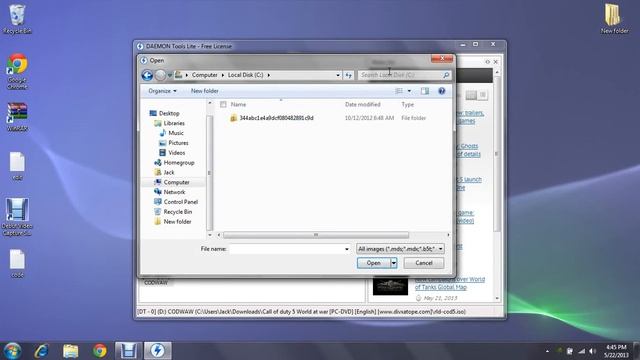The width and height of the screenshot is (640, 360).
Task: Open recent locations dropdown beside the Forward arrow
Action: pos(170,75)
